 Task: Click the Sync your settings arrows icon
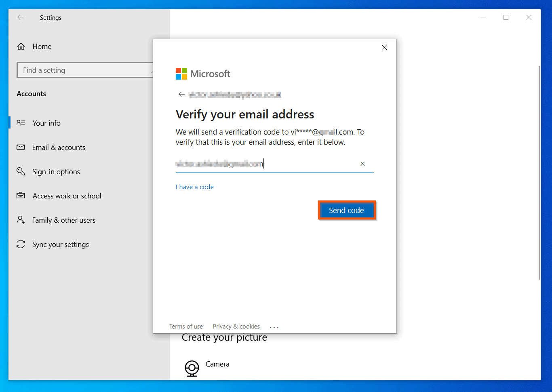(21, 244)
